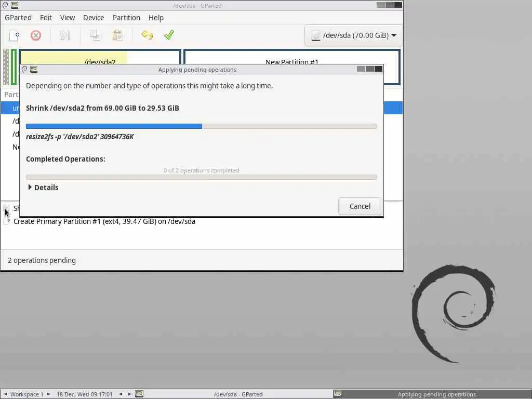
Task: Click the first green partition sliver in disk graphic
Action: point(14,67)
